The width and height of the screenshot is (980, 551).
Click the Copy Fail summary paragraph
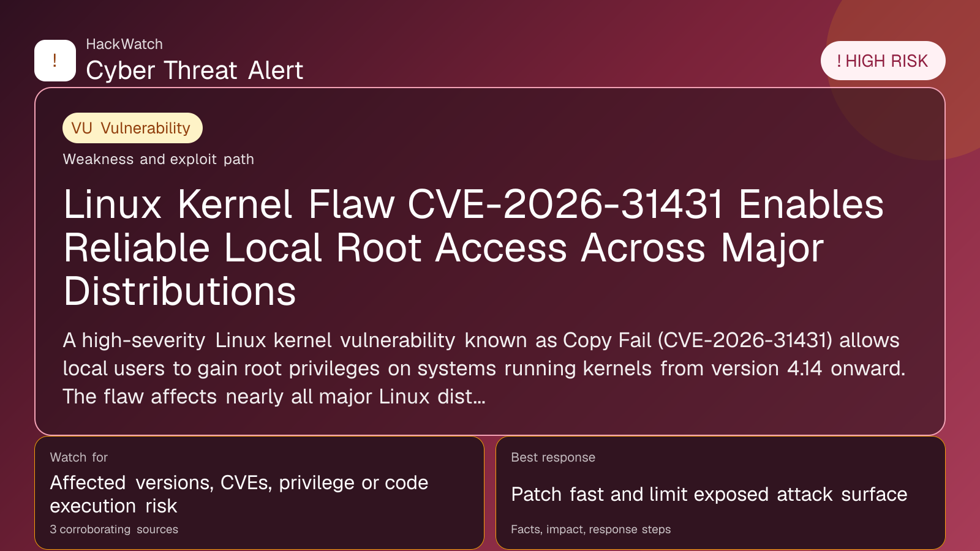484,368
